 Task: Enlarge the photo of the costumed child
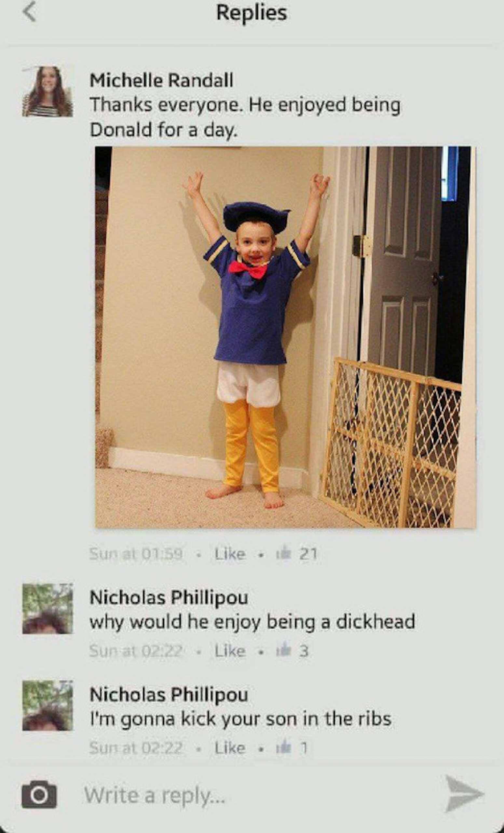(285, 337)
